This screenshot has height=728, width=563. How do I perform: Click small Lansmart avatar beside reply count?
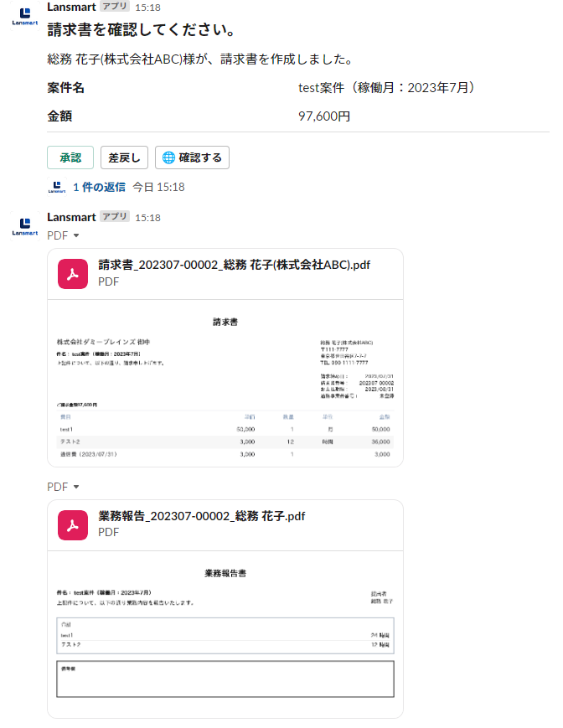click(57, 187)
